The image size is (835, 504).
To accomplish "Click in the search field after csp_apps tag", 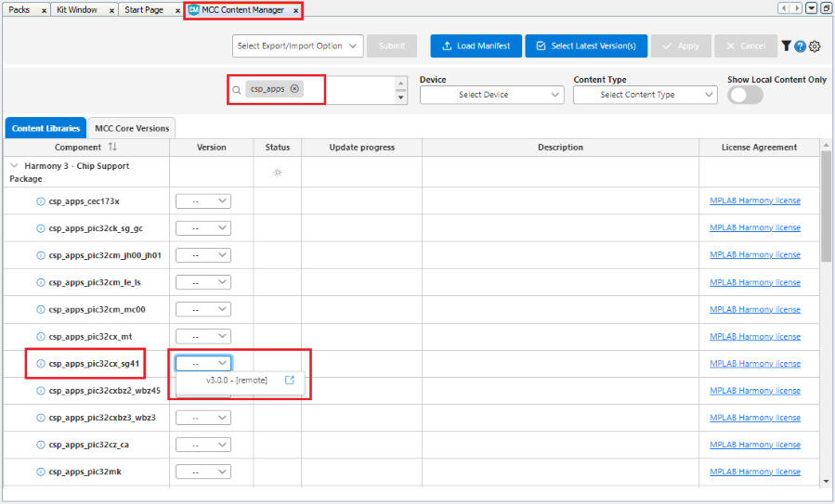I will point(349,89).
